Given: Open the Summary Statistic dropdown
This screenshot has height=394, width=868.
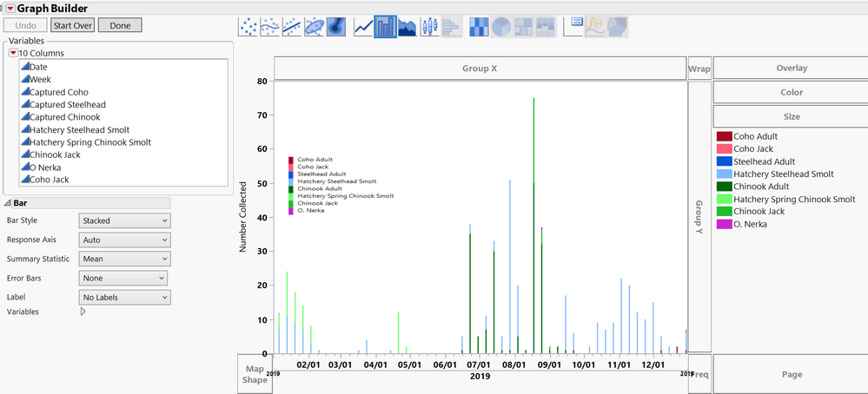Looking at the screenshot, I should [124, 259].
